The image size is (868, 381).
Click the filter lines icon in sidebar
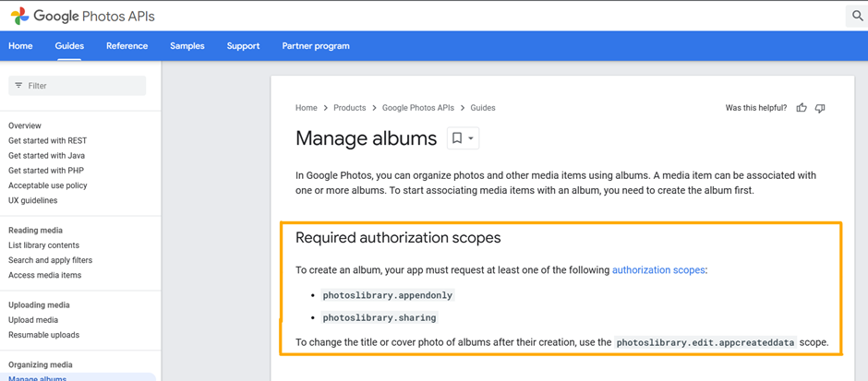pyautogui.click(x=18, y=86)
